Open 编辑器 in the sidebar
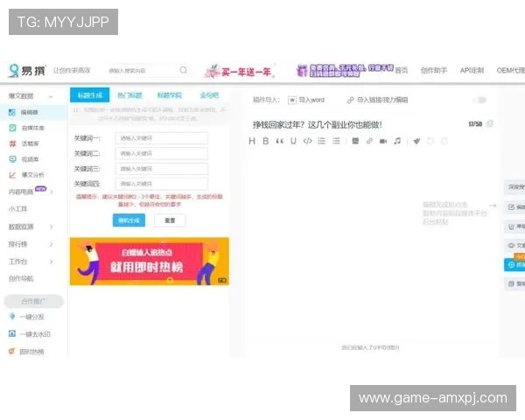This screenshot has height=420, width=525. 33,112
